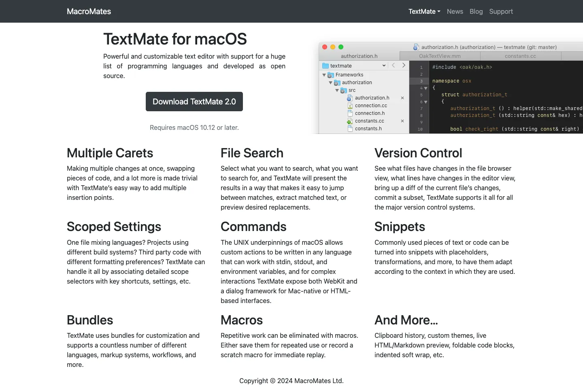
Task: Click the "TextMate for macOS" heading
Action: pos(175,39)
